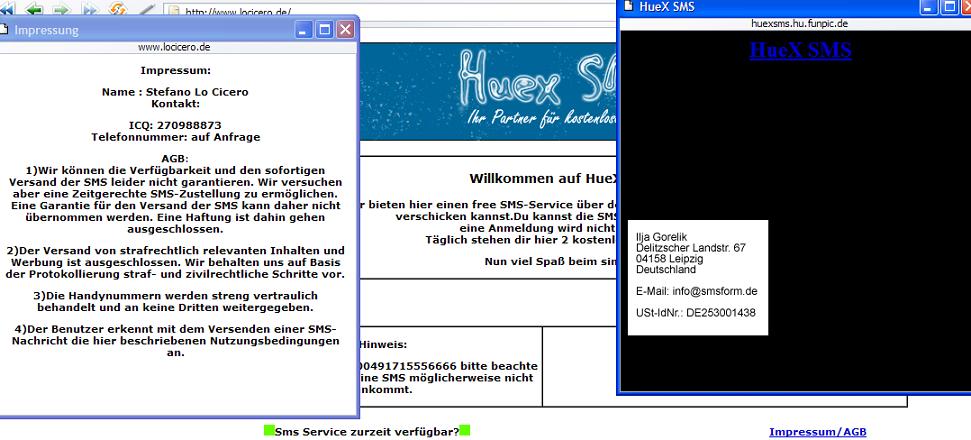
Task: Click the green square right of 'verfügbar?'
Action: click(x=464, y=430)
